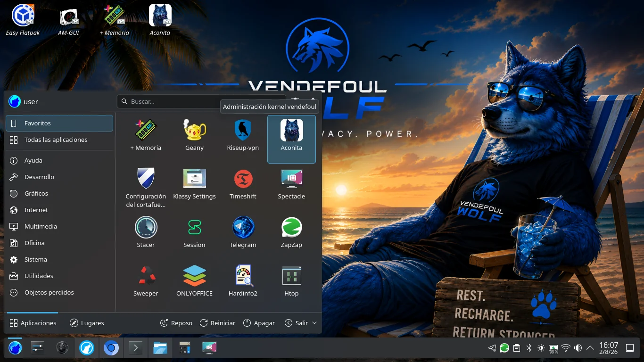Open the AM-GUI desktop shortcut
Image resolution: width=644 pixels, height=362 pixels.
coord(68,20)
